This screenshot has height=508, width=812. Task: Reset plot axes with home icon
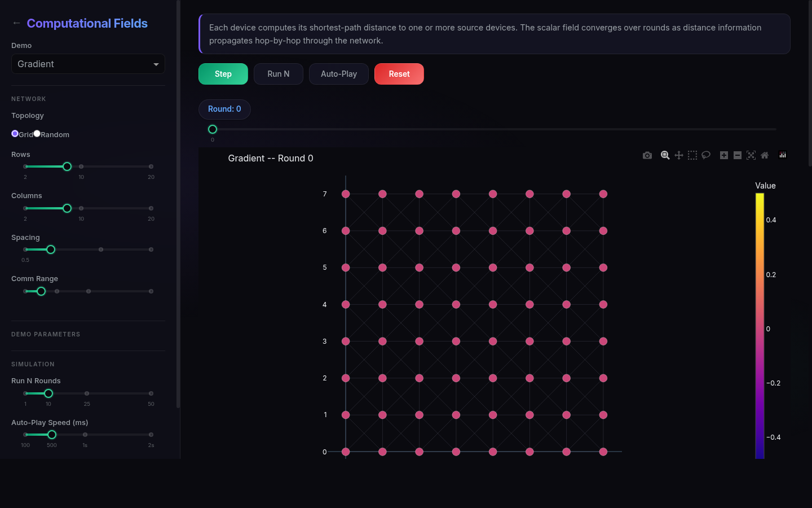(x=765, y=155)
